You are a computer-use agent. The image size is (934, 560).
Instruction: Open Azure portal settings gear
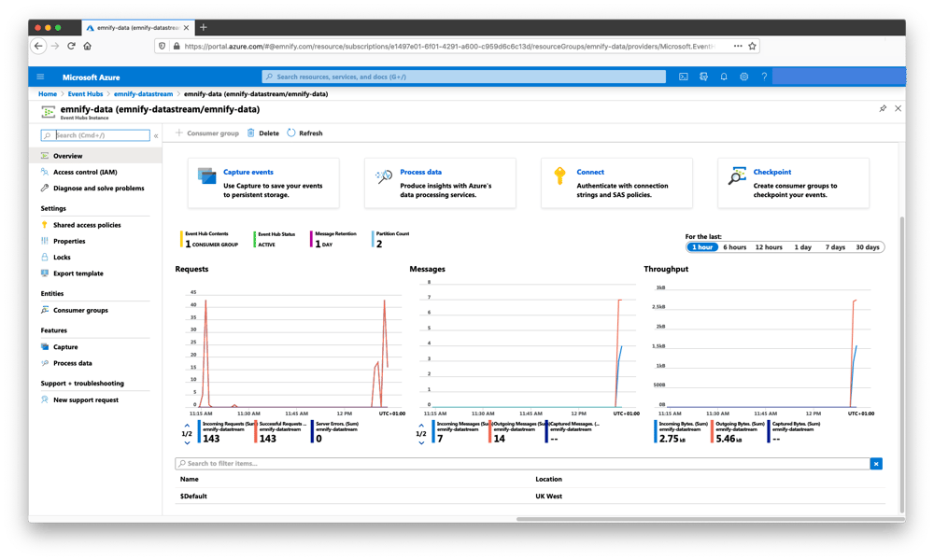tap(744, 77)
